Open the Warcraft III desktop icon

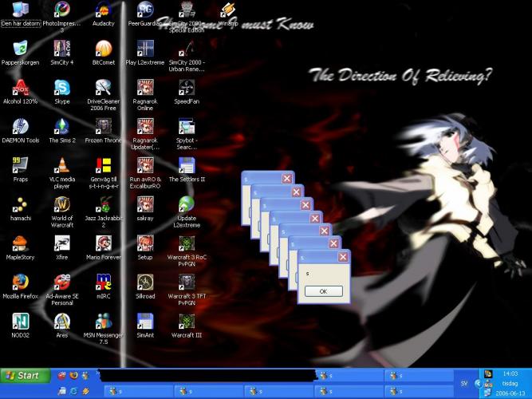point(187,321)
